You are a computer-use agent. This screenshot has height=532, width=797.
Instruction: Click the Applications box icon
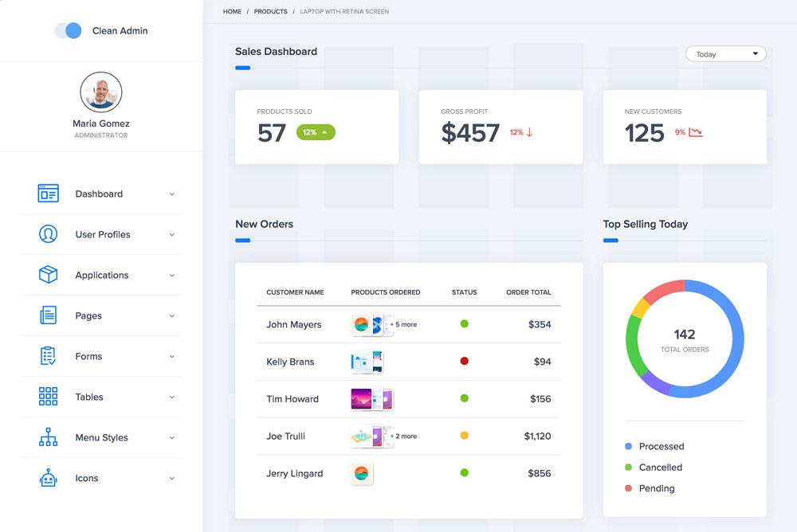tap(48, 275)
